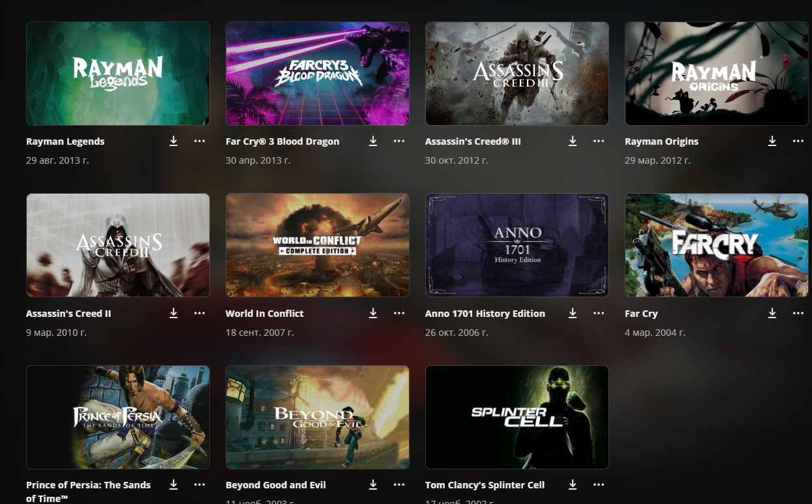Start World In Conflict download via icon
The height and width of the screenshot is (504, 812).
(373, 314)
